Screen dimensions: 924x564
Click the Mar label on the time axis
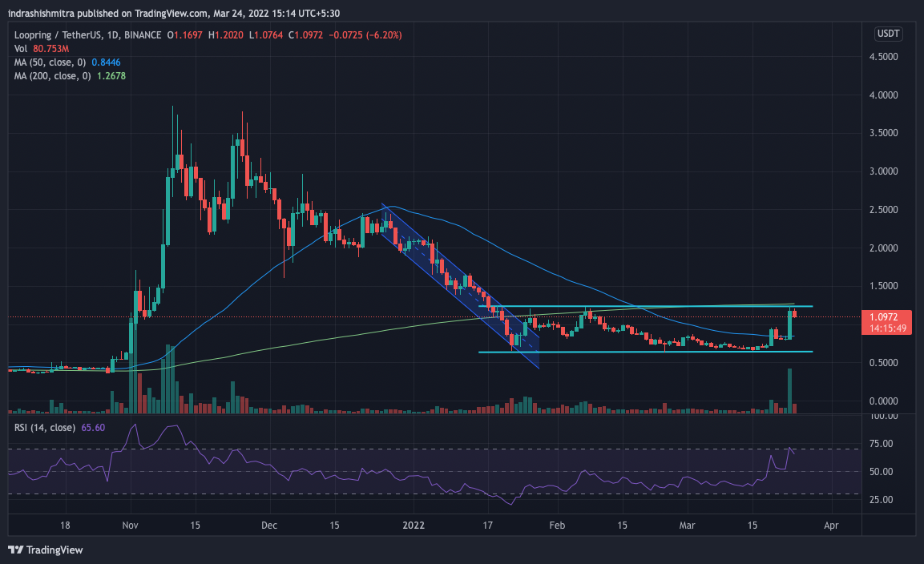(x=687, y=525)
